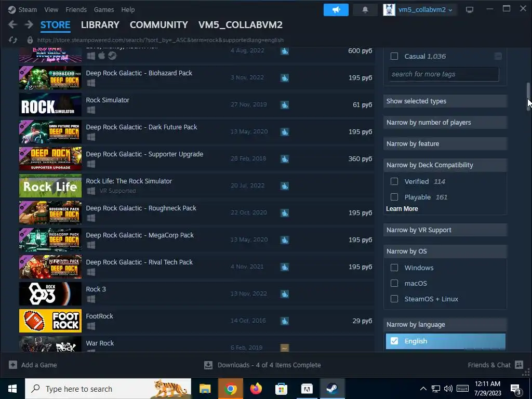Click the Add a Game plus icon

13,365
